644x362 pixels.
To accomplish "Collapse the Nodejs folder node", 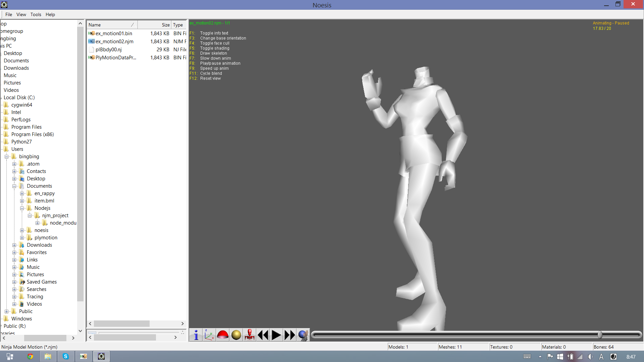I will point(22,208).
